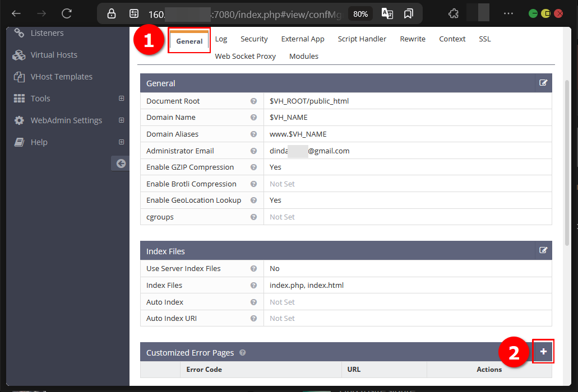Screen dimensions: 578x392
Task: Switch to the General tab
Action: coord(189,41)
